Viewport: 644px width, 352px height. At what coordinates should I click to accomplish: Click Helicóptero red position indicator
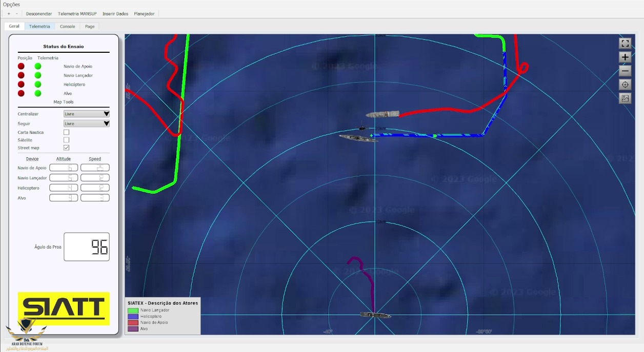21,84
